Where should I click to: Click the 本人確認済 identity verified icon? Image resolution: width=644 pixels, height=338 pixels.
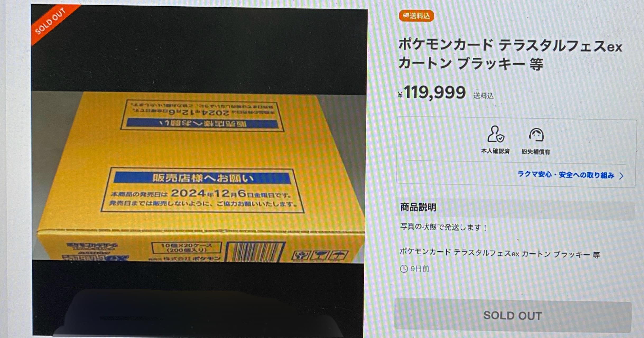(496, 134)
